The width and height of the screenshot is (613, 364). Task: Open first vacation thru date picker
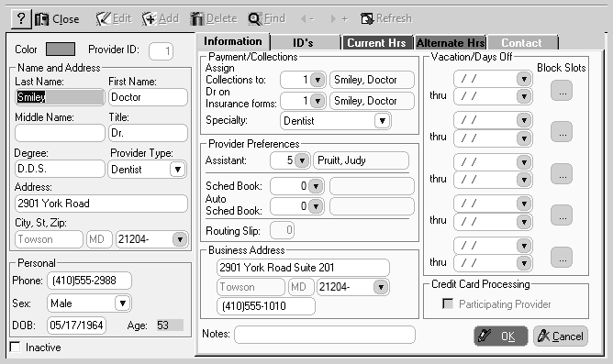pyautogui.click(x=524, y=96)
